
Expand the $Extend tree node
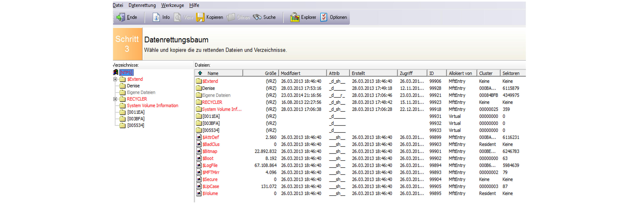[x=115, y=79]
